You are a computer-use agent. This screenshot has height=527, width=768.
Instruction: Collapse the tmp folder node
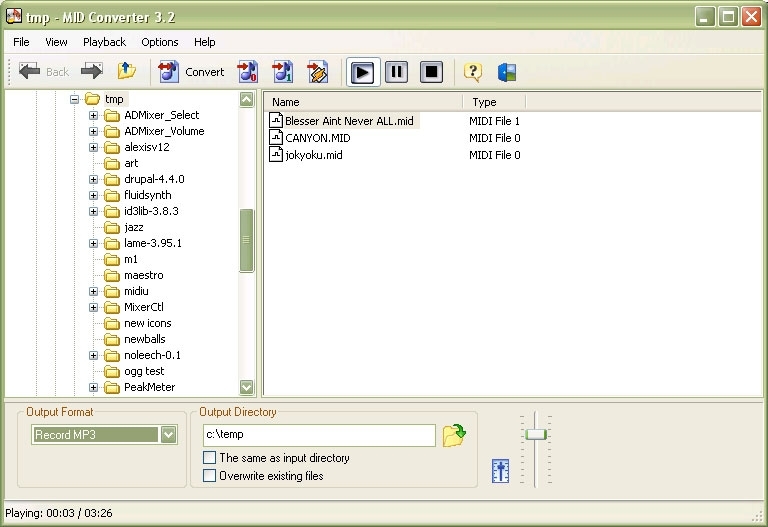tap(74, 99)
